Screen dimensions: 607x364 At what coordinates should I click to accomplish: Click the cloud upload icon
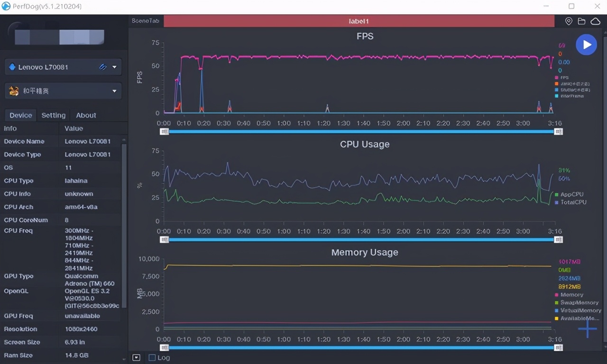click(595, 21)
